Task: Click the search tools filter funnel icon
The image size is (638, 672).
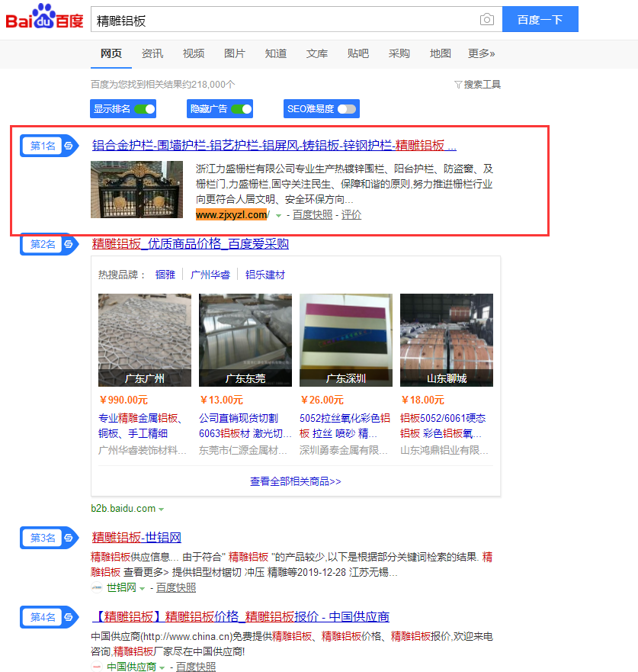Action: pos(458,85)
